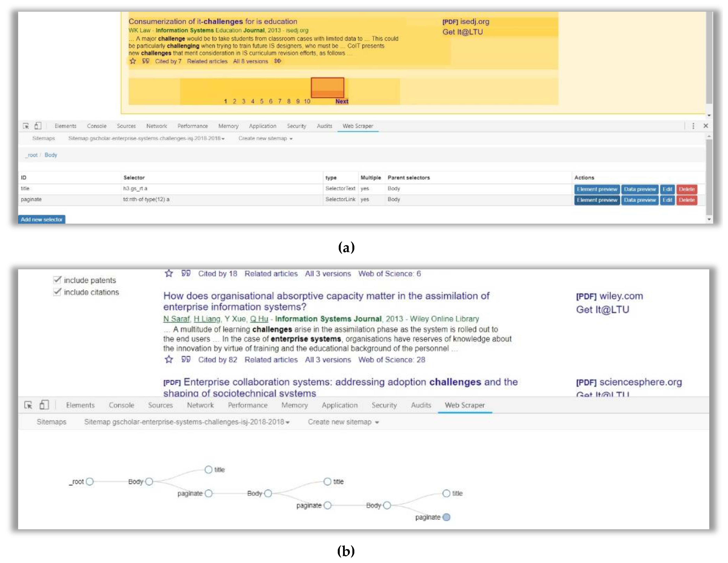Click Delete button for the paginate selector

(687, 200)
